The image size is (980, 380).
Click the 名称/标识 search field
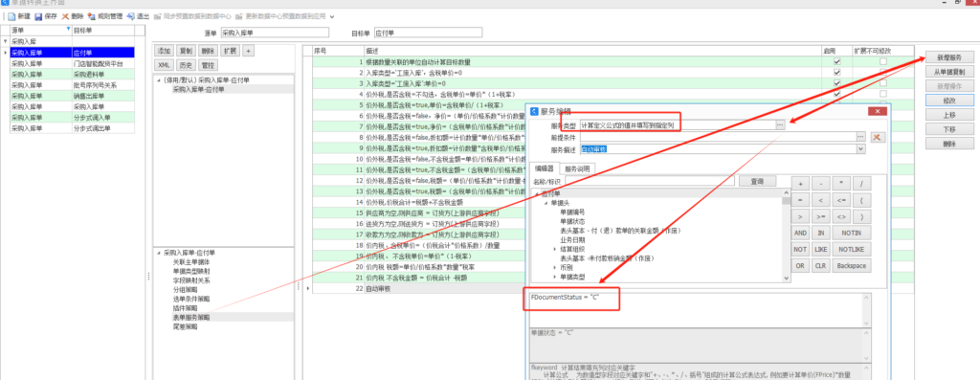coord(650,181)
